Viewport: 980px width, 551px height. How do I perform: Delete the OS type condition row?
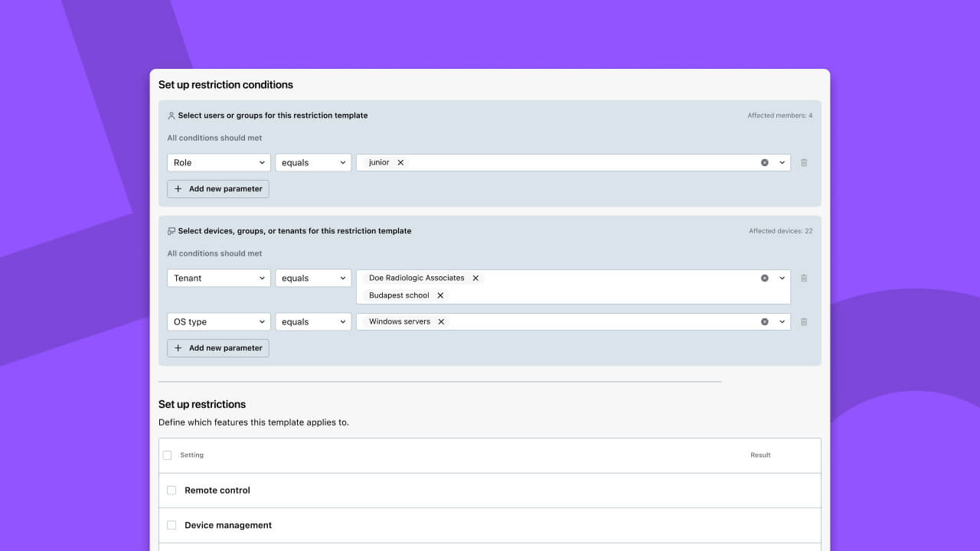(804, 321)
